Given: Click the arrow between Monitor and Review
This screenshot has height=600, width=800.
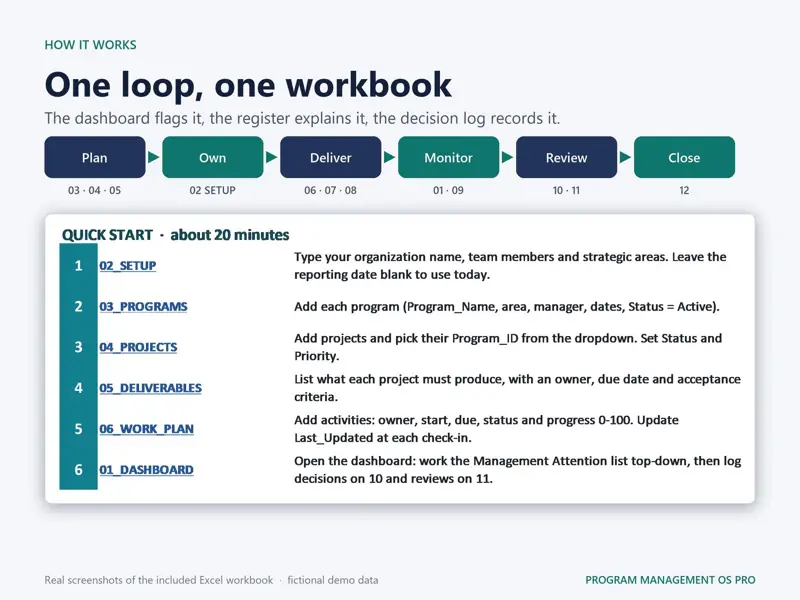Looking at the screenshot, I should pos(507,157).
